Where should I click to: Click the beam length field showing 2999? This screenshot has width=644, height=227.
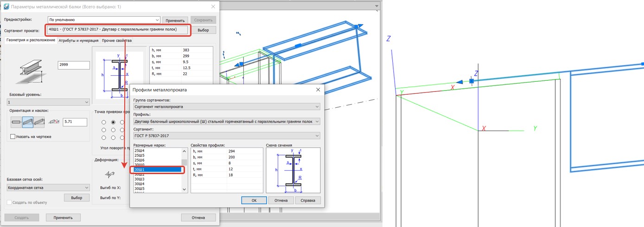(x=73, y=65)
